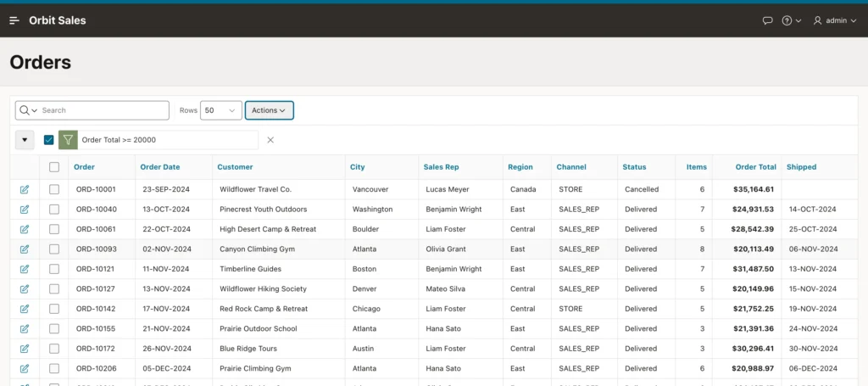This screenshot has width=868, height=386.
Task: Edit order ORD-10093 with pencil icon
Action: point(25,249)
